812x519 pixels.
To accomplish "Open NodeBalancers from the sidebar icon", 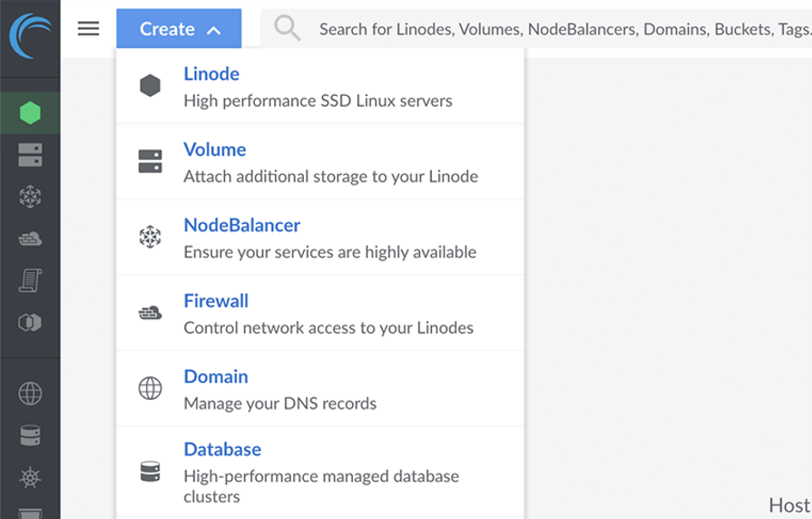I will coord(30,196).
